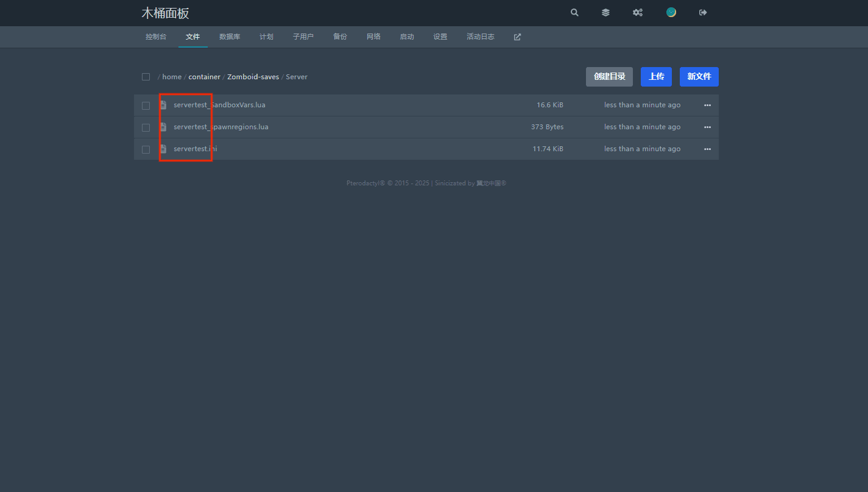This screenshot has height=492, width=868.
Task: Open the three-dot menu for servertest.ini
Action: pyautogui.click(x=707, y=149)
